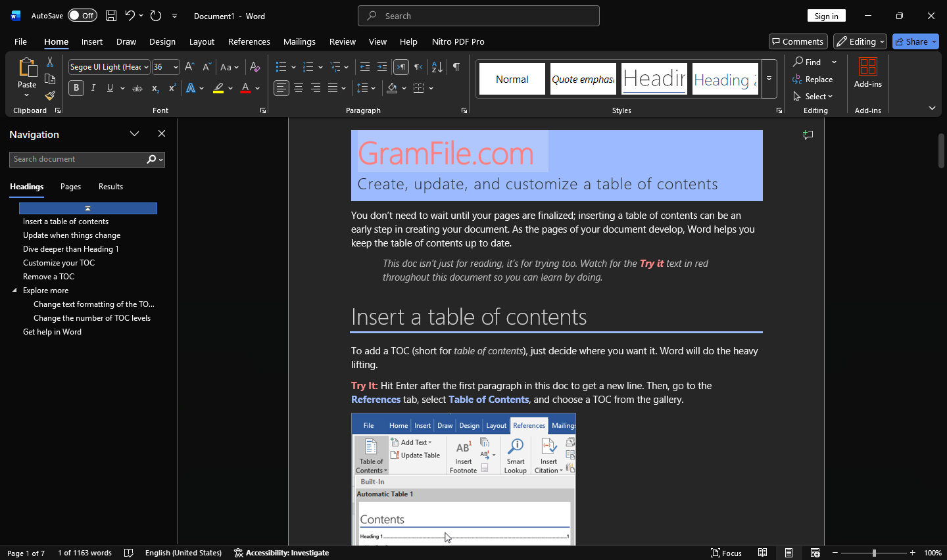Switch to Pages tab in Navigation
This screenshot has height=560, width=947.
coord(70,187)
